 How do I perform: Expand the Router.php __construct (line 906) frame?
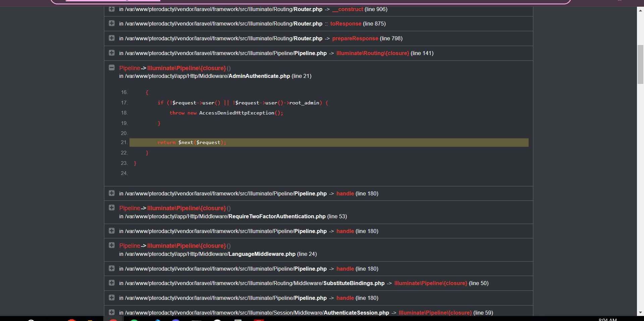[x=112, y=9]
